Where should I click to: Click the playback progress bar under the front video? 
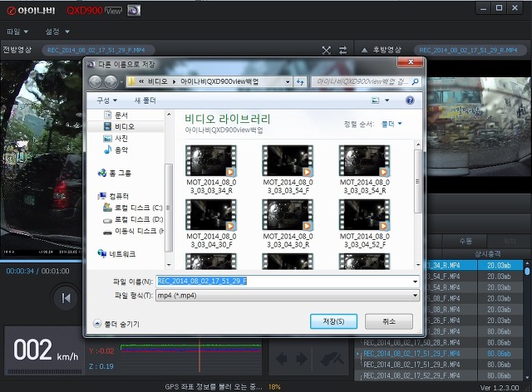point(42,262)
